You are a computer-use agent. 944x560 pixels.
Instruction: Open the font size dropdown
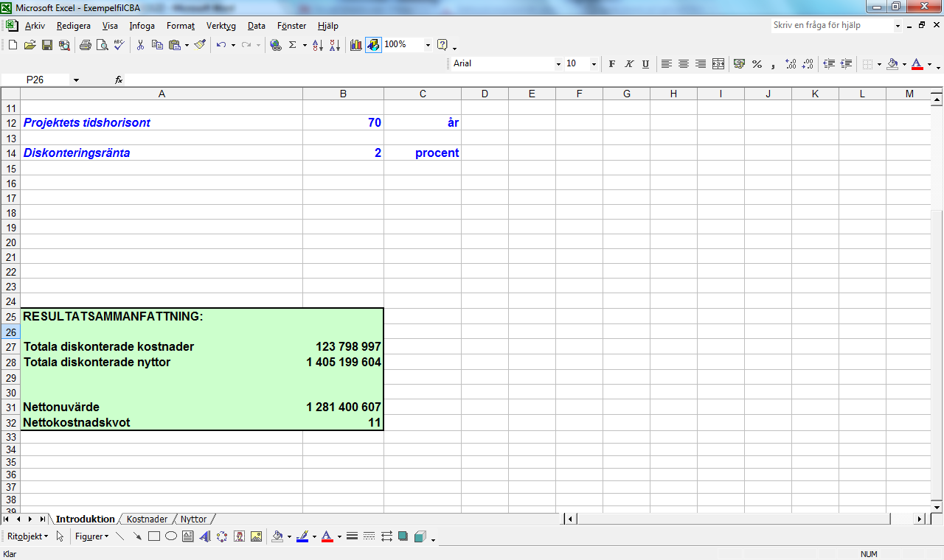(x=594, y=64)
